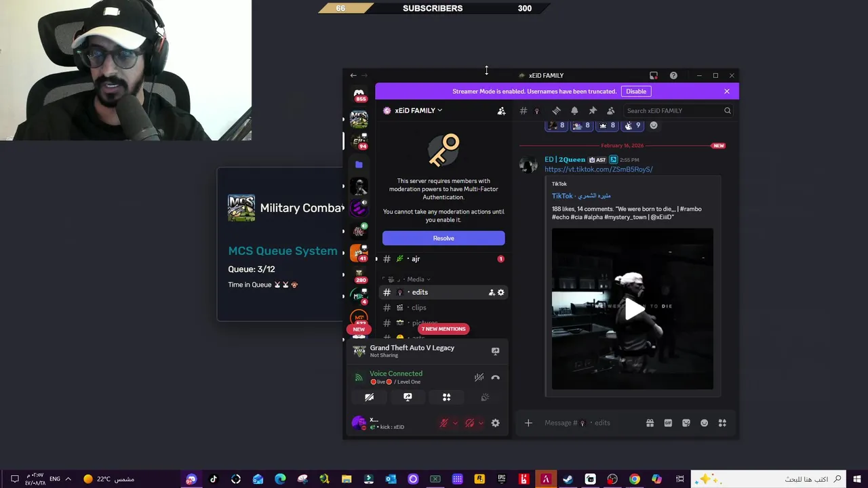Open microphone input options arrow
Screen dimensions: 868x488
[455, 423]
